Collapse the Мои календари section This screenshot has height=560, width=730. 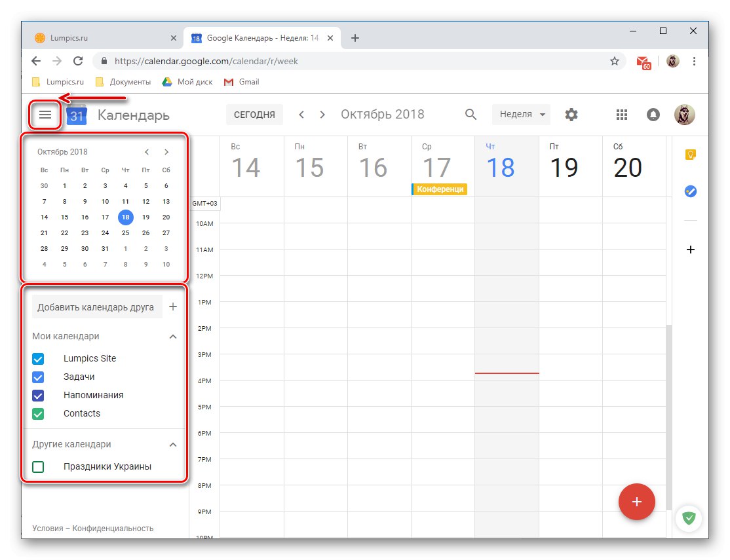172,336
